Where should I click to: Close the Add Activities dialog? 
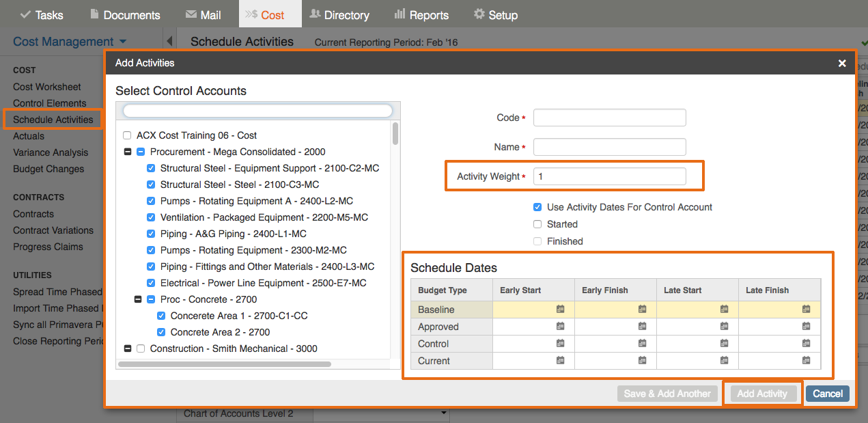click(842, 64)
